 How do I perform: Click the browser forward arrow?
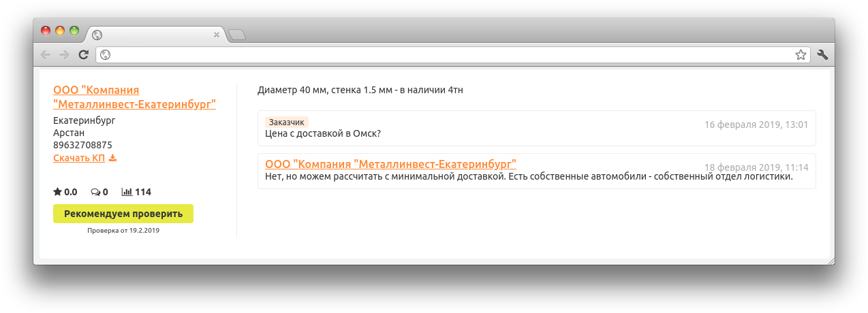pos(64,55)
